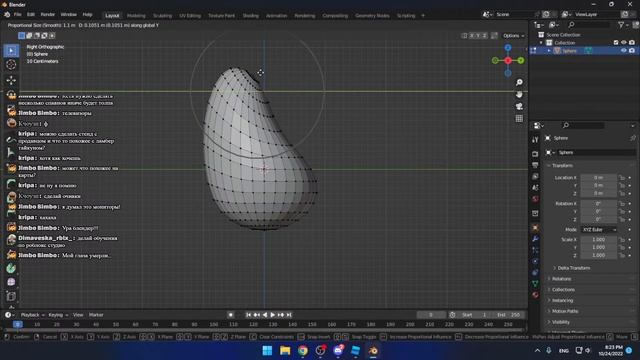The image size is (640, 360).
Task: Open the timeline Playback menu
Action: tap(32, 315)
